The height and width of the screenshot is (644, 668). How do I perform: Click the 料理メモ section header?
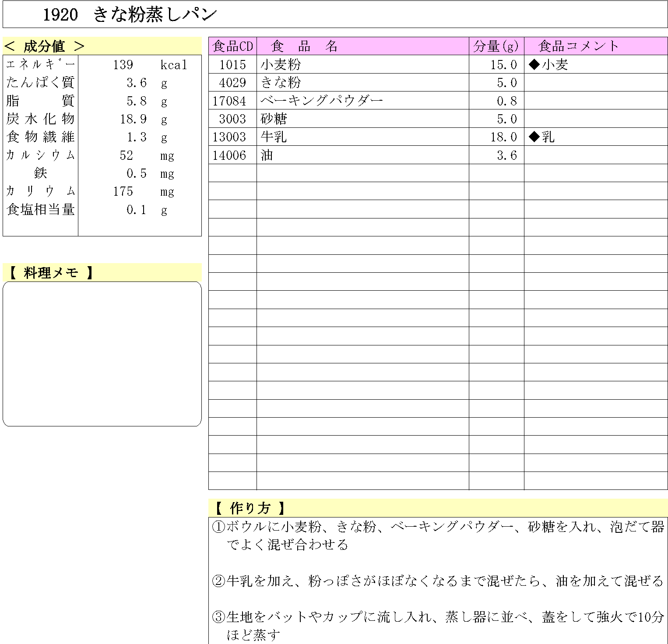pos(51,273)
